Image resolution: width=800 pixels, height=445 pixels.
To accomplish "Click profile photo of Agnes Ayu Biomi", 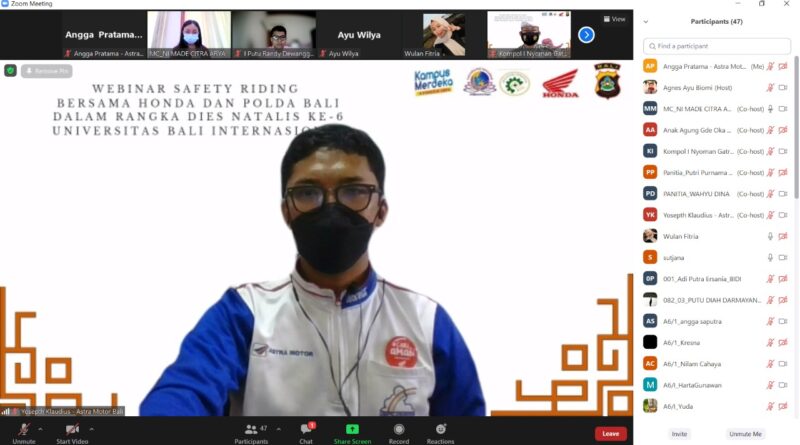I will pyautogui.click(x=650, y=88).
